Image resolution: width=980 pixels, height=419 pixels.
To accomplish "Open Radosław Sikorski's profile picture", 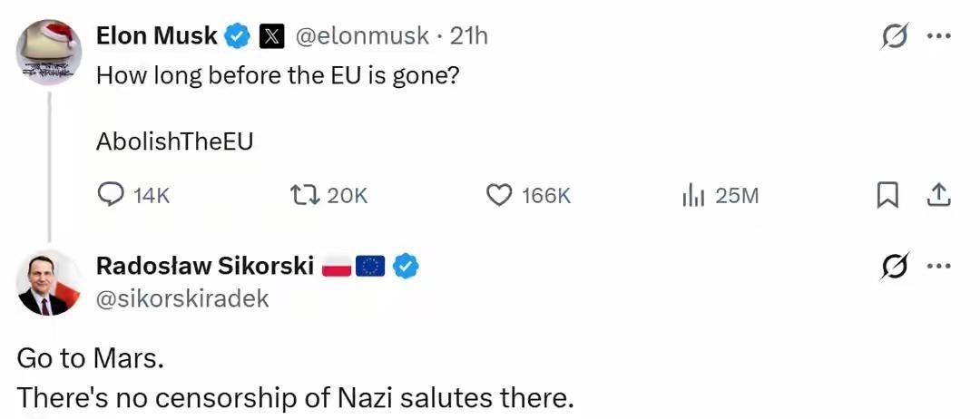I will 49,282.
